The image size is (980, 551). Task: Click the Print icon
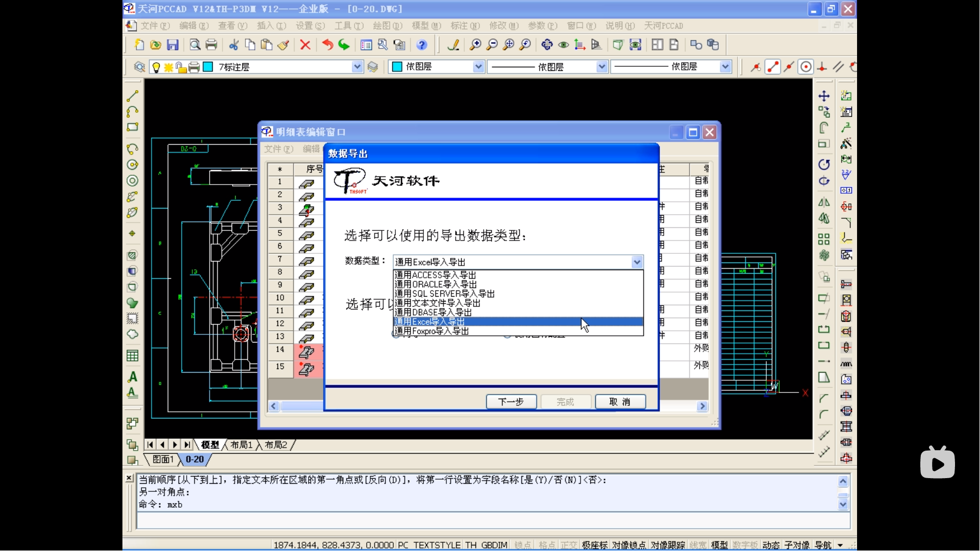211,45
